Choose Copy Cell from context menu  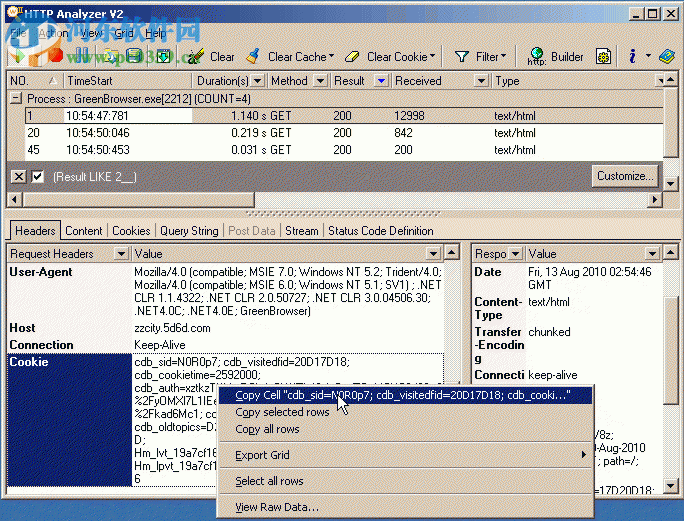coord(404,395)
